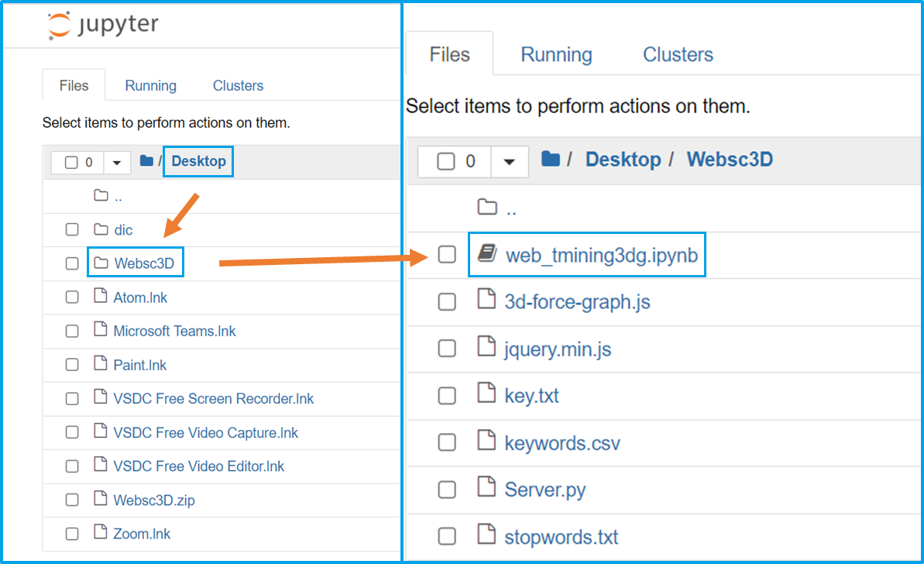Screen dimensions: 924x564
Task: Click the Jupyter logo
Action: [102, 25]
